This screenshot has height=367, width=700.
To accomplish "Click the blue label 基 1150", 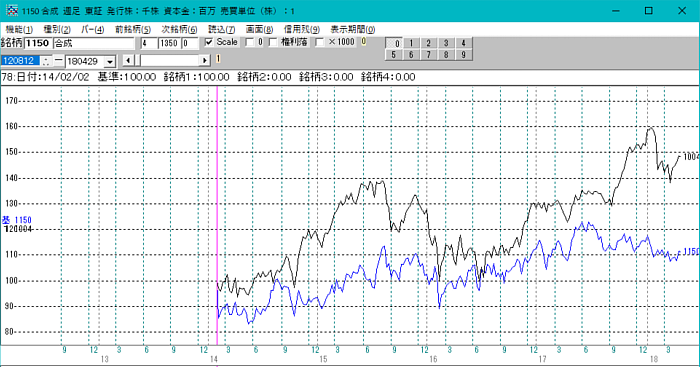I will (17, 220).
